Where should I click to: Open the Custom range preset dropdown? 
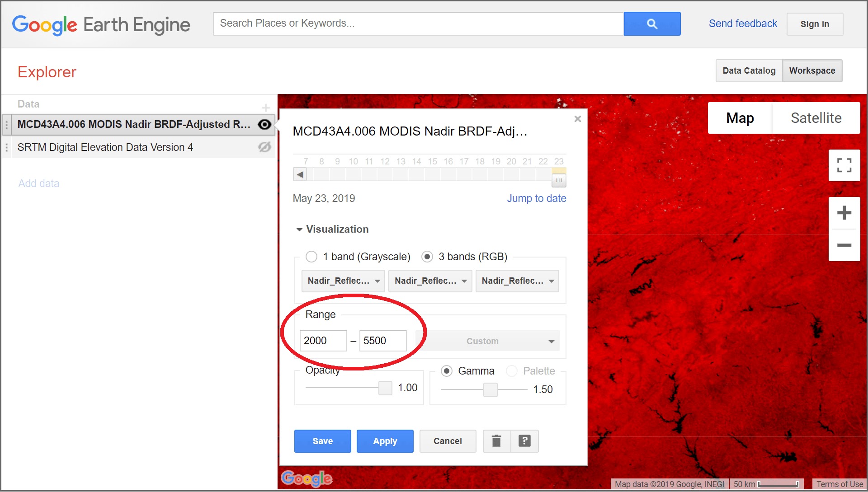[487, 341]
